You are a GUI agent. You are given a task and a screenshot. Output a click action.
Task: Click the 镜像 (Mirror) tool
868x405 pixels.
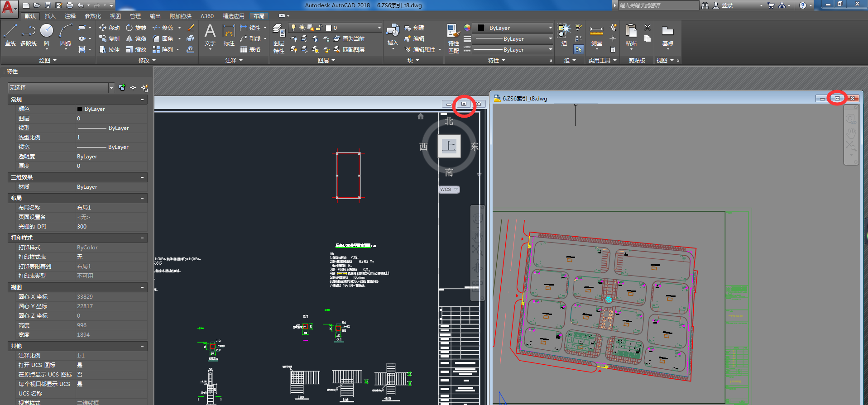tap(136, 38)
